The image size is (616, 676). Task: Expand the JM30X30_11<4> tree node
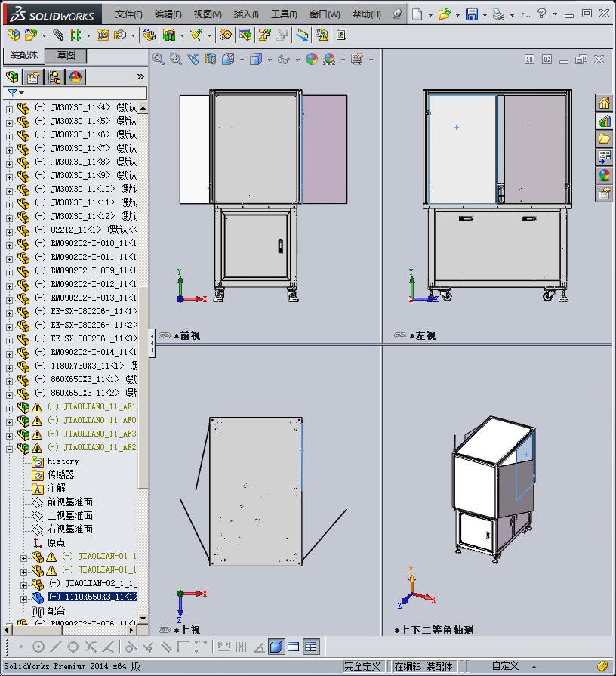(9, 110)
